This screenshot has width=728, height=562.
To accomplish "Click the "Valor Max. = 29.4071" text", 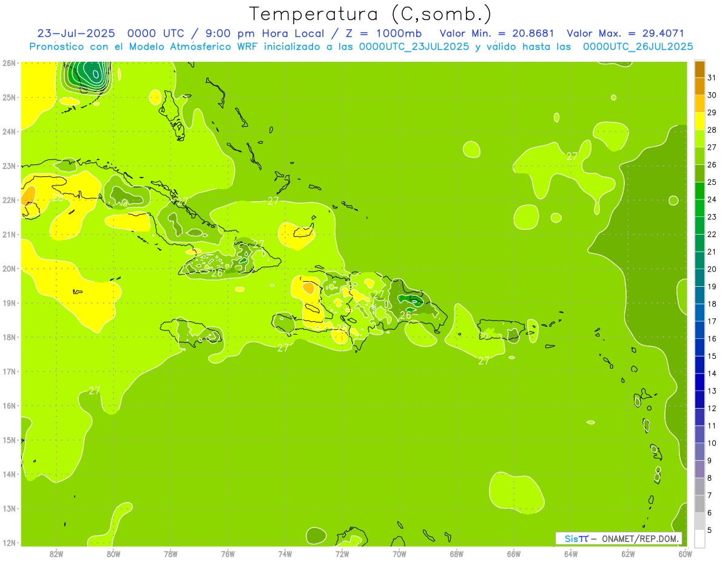I will coord(625,33).
